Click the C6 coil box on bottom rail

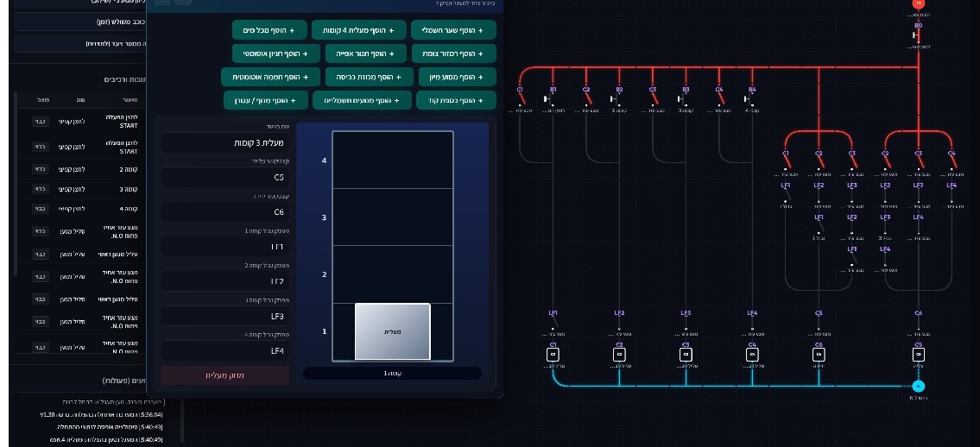pos(819,355)
